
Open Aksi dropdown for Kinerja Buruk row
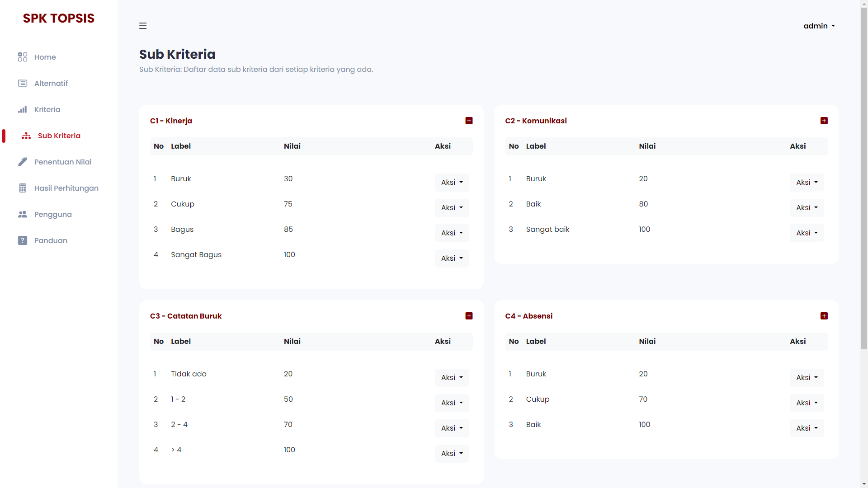pos(452,183)
